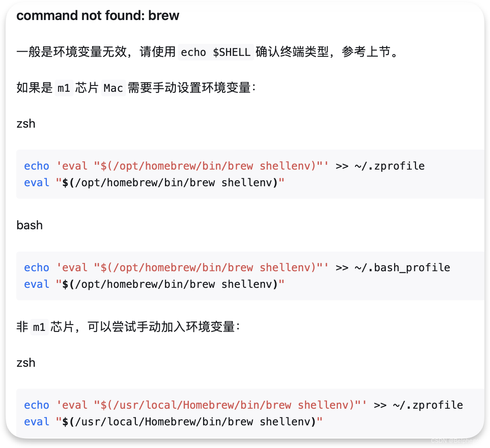Click the second zsh section label

pos(25,363)
